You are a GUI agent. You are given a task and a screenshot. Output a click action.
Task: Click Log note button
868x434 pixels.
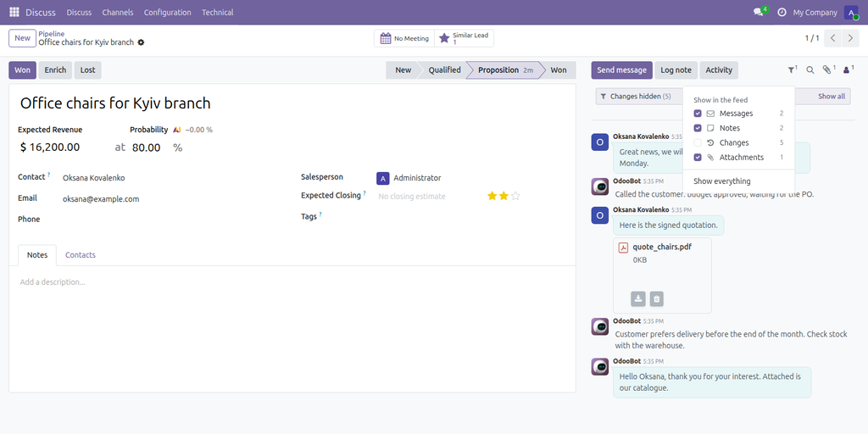(676, 70)
